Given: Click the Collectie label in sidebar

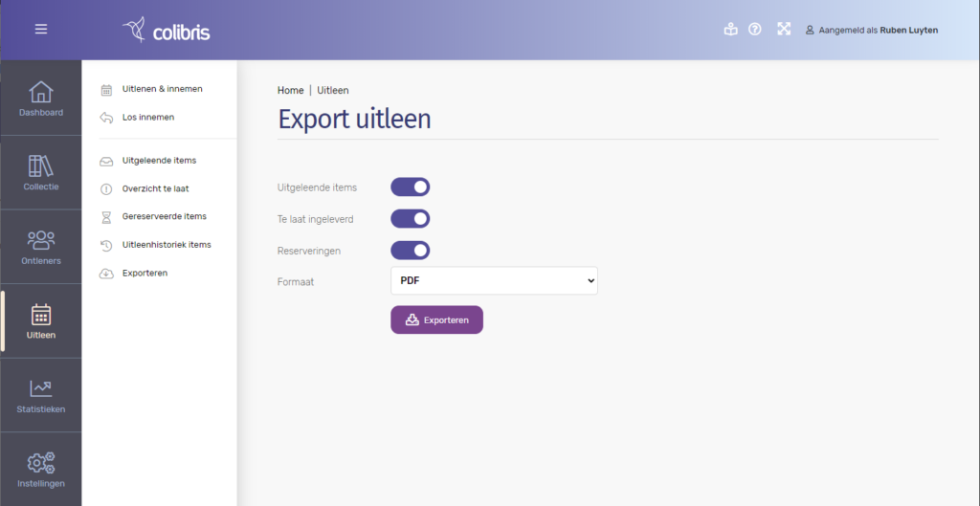Looking at the screenshot, I should click(41, 187).
